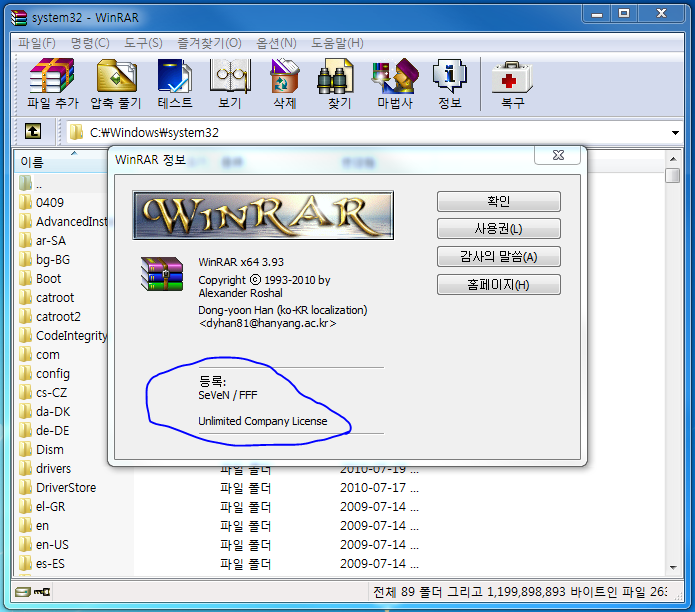Click the 삭제 (Delete) toolbar icon
695x612 pixels.
pos(285,83)
